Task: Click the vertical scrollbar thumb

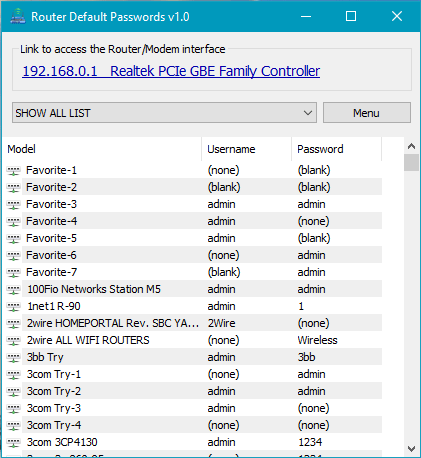Action: pyautogui.click(x=412, y=162)
